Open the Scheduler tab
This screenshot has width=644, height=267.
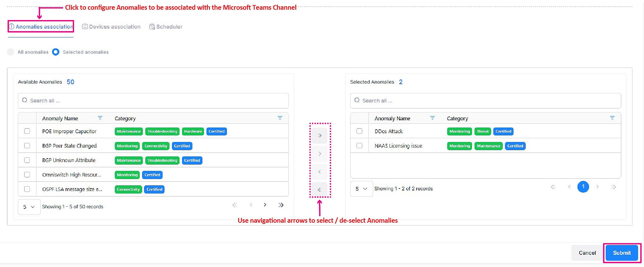[x=166, y=27]
